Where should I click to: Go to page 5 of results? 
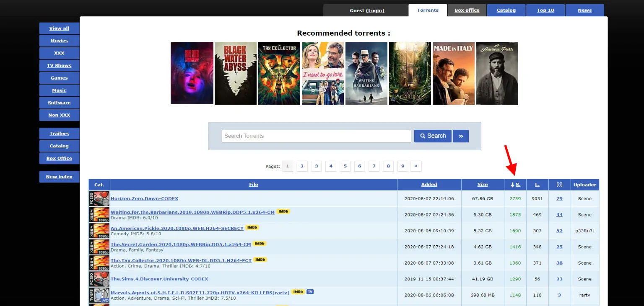tap(345, 166)
